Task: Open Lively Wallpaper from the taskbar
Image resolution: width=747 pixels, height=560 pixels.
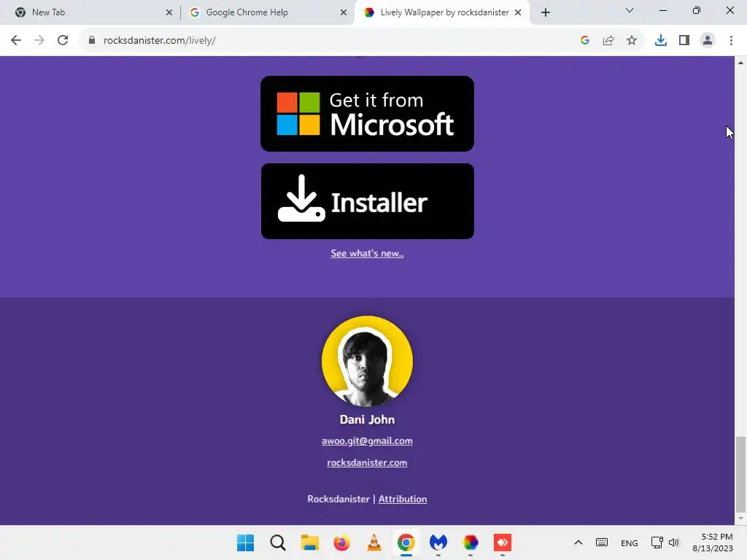Action: click(x=471, y=542)
